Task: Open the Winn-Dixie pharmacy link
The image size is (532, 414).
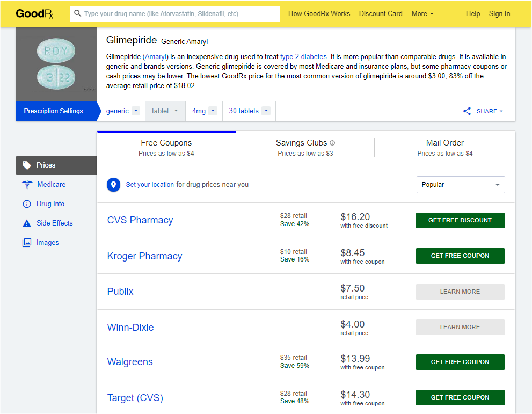Action: pyautogui.click(x=130, y=328)
